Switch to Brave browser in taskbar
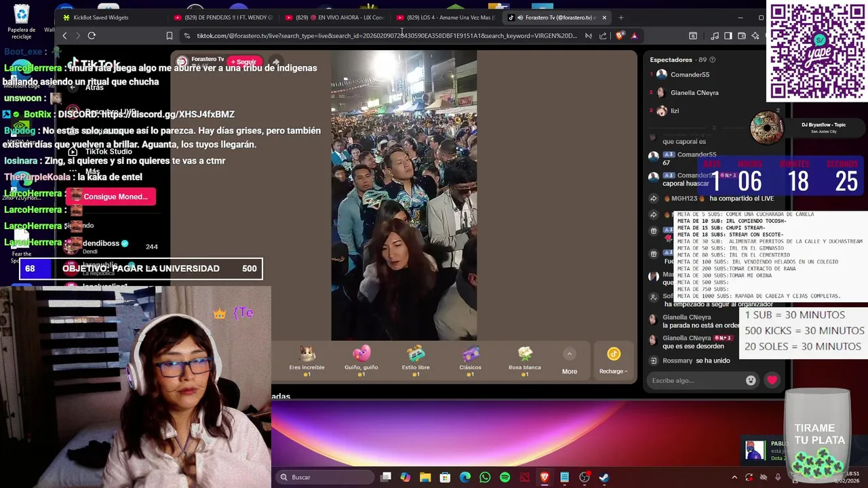 pos(545,477)
